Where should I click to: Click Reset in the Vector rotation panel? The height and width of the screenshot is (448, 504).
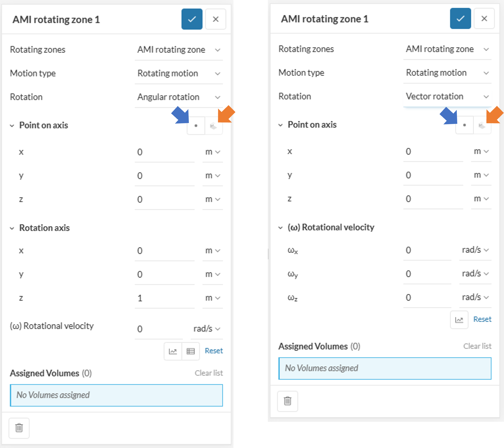pos(482,319)
